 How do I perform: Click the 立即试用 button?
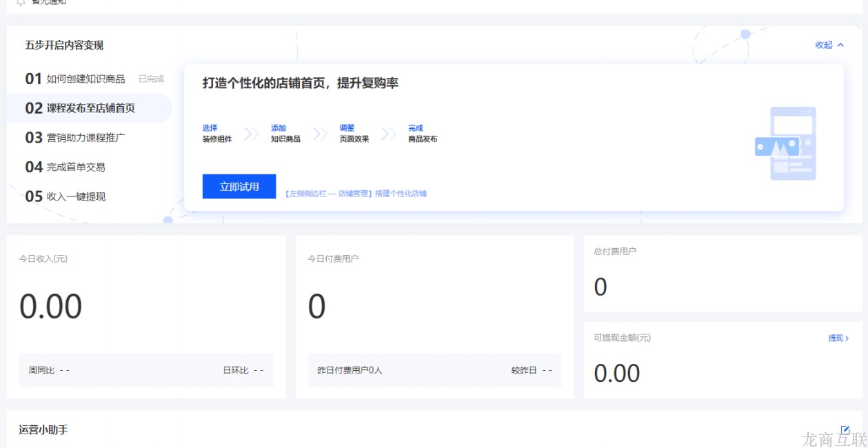coord(239,185)
